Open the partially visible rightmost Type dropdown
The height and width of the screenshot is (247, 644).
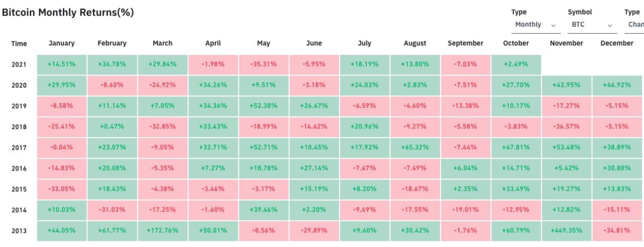tap(635, 25)
